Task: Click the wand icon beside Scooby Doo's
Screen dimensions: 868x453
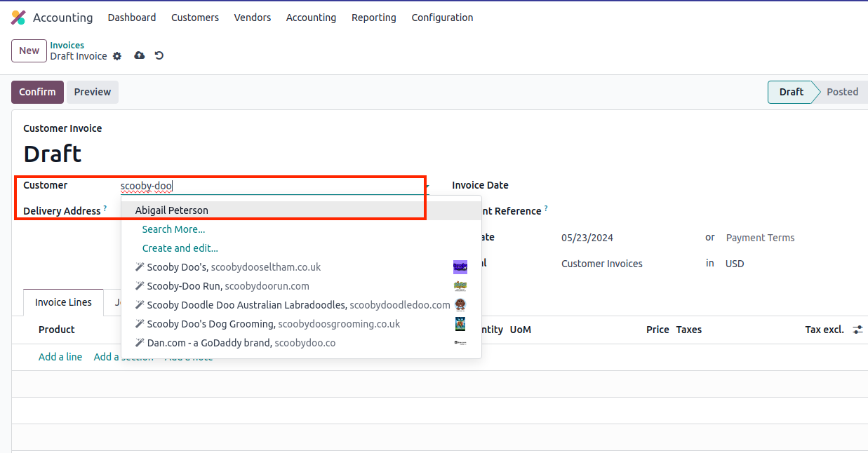Action: (x=140, y=267)
